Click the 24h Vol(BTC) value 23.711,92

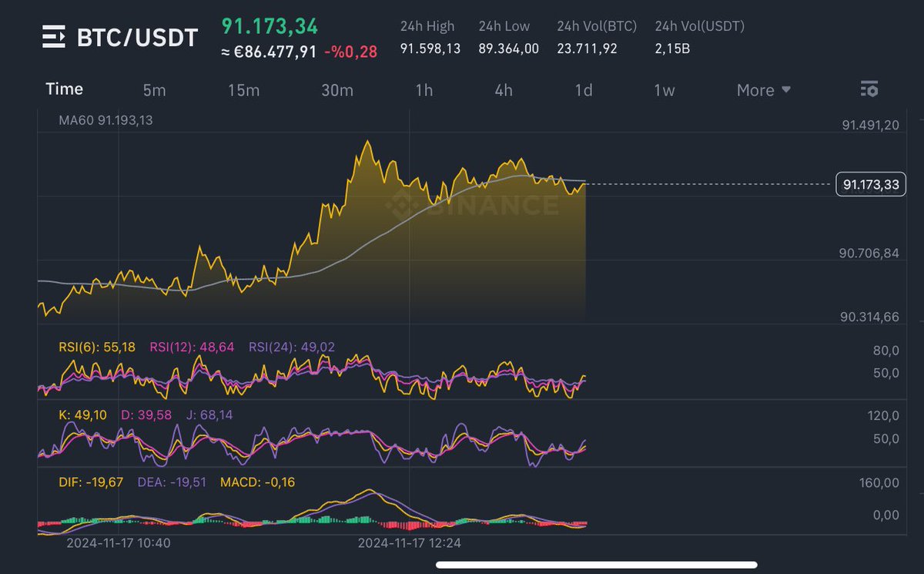[586, 49]
